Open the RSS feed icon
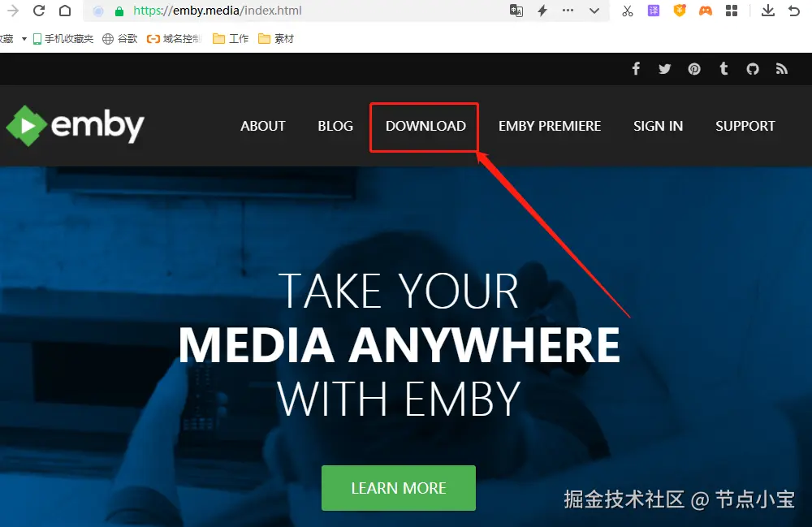Image resolution: width=812 pixels, height=527 pixels. tap(782, 69)
